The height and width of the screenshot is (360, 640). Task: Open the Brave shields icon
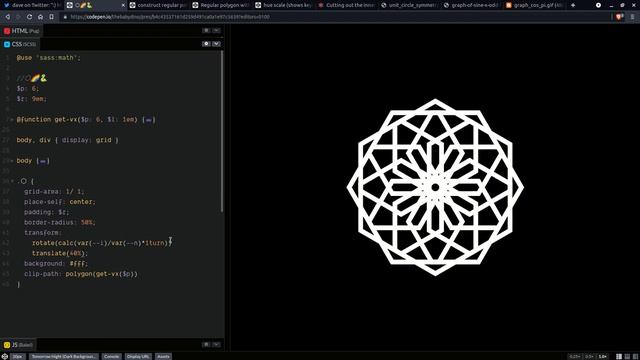620,17
